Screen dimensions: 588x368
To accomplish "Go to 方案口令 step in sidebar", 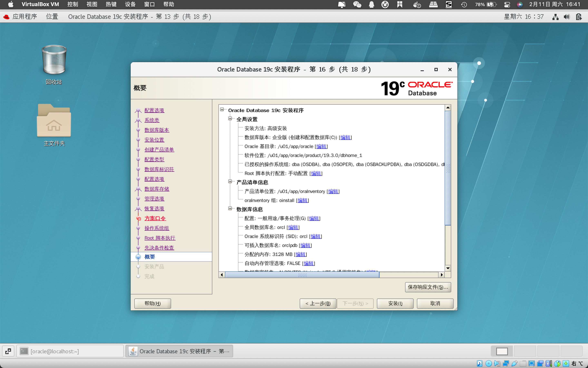I will coord(155,218).
